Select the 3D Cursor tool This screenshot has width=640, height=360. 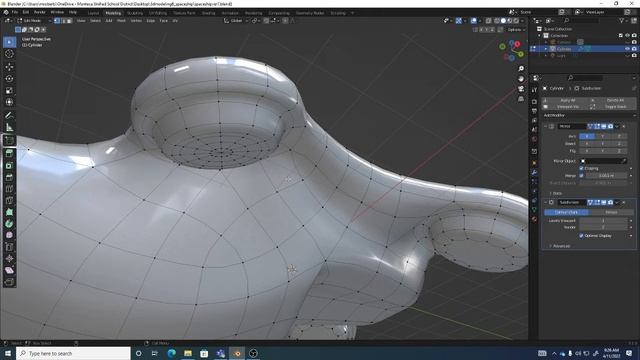pos(9,54)
